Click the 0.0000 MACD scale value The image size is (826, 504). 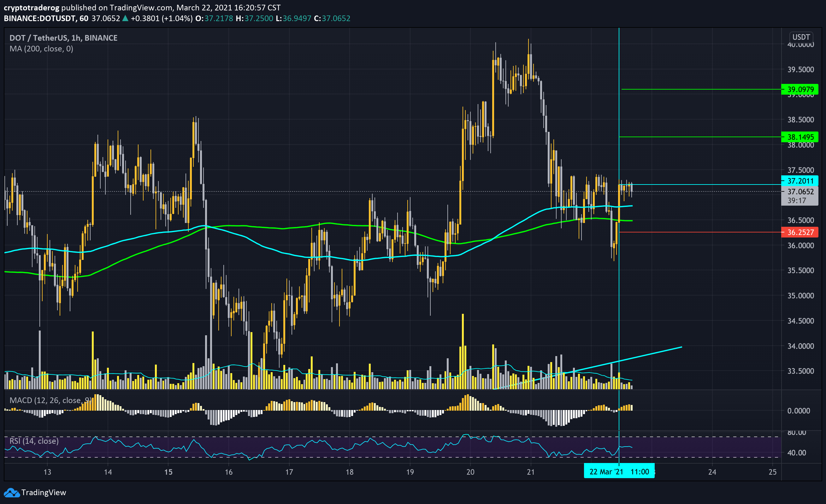pyautogui.click(x=798, y=411)
